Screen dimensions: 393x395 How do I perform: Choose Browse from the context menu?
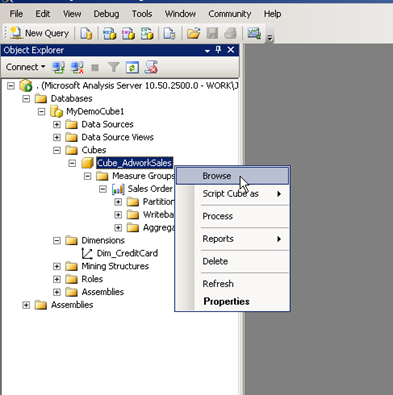pos(232,176)
